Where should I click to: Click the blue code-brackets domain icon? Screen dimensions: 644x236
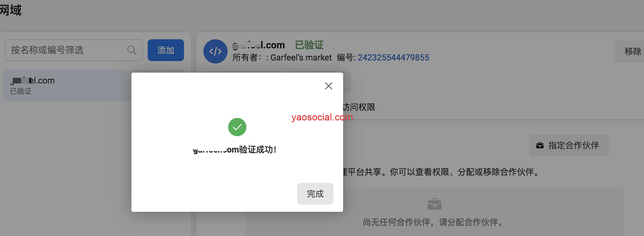pyautogui.click(x=215, y=52)
